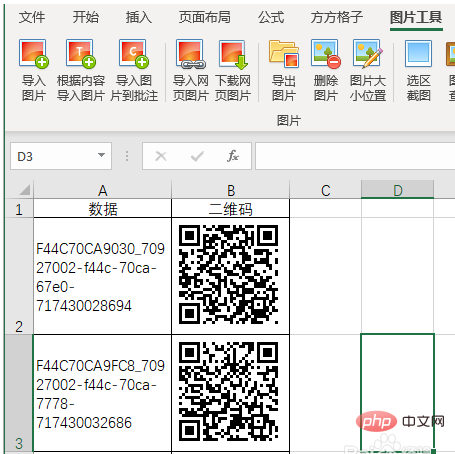Click the QR code image in row 2
Screen dimensions: 455x454
pos(229,275)
